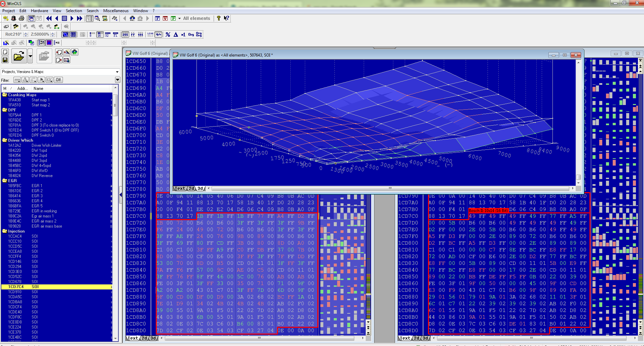Viewport: 644px width, 346px height.
Task: Select the percent difference display icon
Action: 168,34
